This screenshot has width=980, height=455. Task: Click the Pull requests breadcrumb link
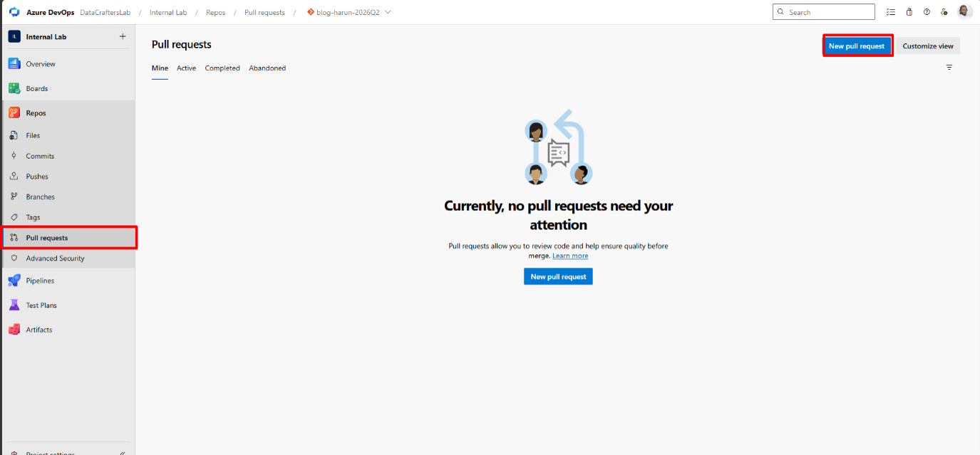[264, 12]
